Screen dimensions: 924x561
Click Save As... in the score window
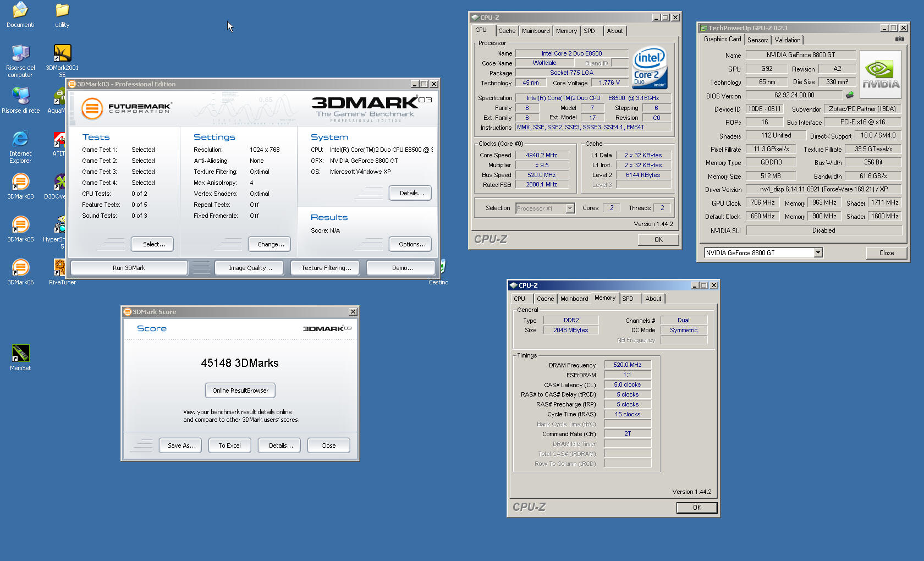(x=181, y=446)
